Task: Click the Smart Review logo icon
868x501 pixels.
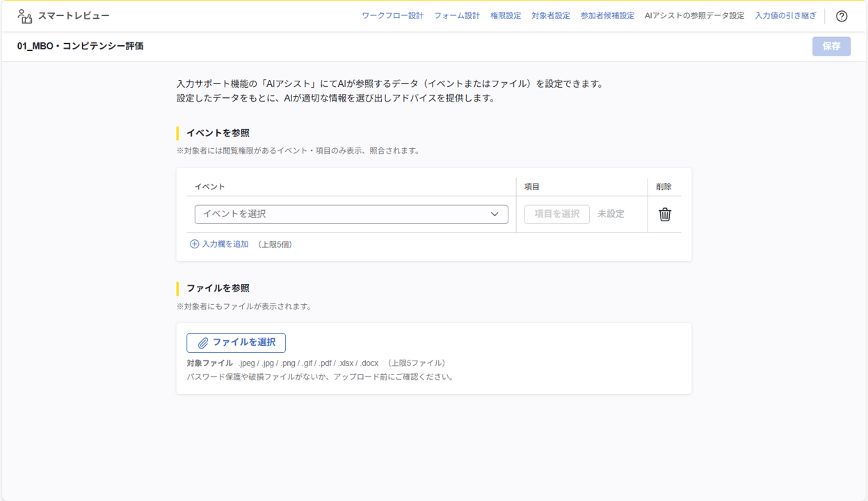Action: pos(25,16)
